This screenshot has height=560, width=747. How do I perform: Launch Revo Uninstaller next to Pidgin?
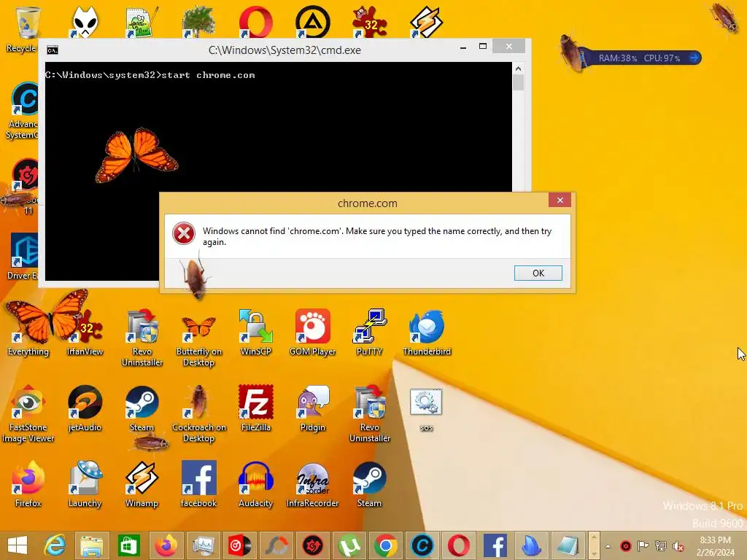point(370,413)
